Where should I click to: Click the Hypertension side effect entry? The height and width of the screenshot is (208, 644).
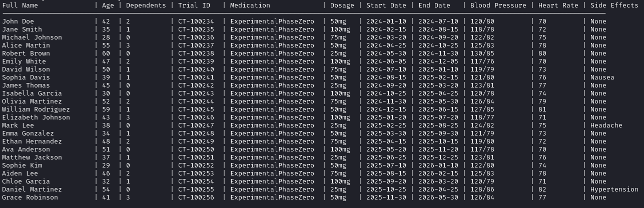coord(614,189)
